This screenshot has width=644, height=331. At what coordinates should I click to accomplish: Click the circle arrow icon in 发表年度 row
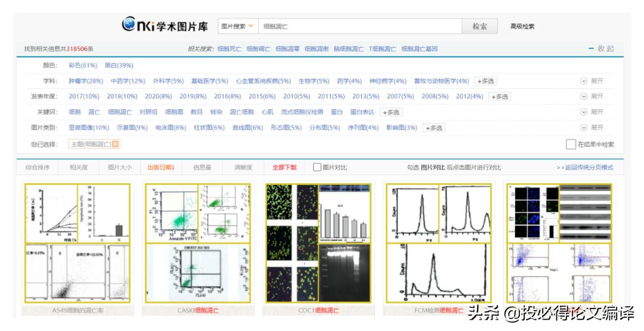click(x=584, y=97)
